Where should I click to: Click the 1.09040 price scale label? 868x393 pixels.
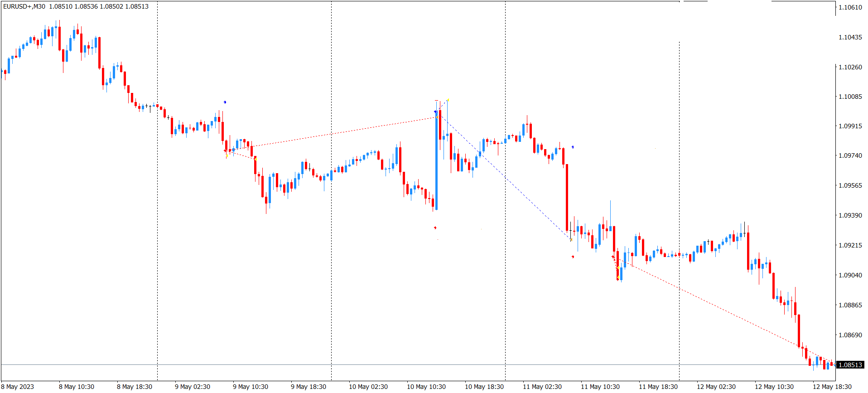click(850, 275)
